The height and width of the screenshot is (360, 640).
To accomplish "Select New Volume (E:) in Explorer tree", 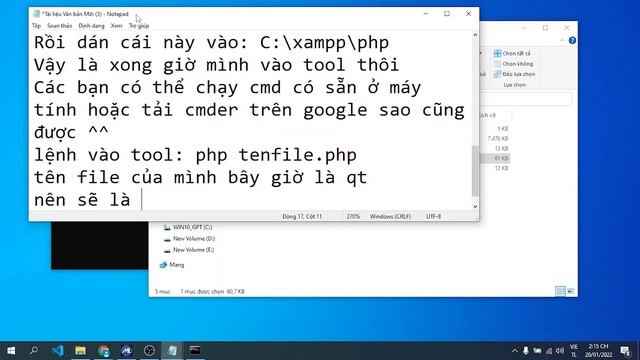I will [x=189, y=250].
